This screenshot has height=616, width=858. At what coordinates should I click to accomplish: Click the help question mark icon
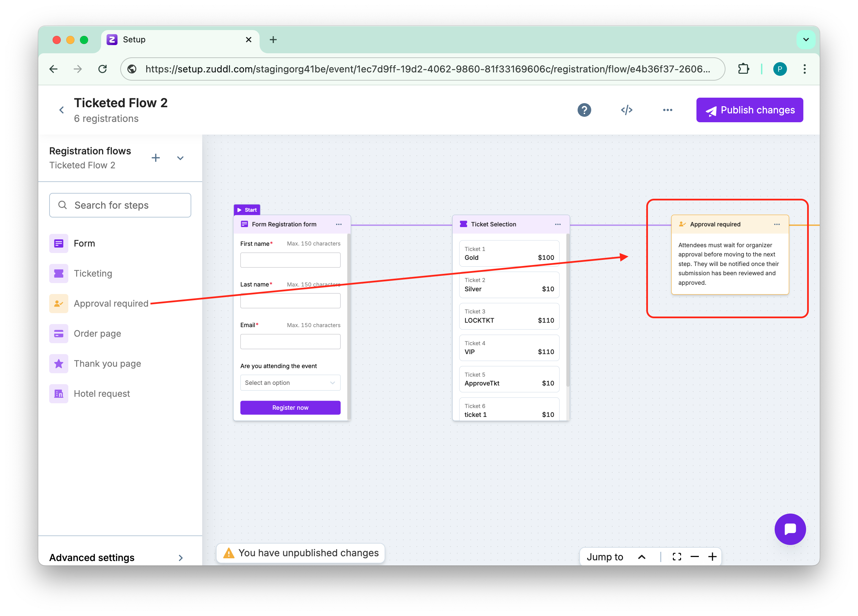click(x=584, y=110)
